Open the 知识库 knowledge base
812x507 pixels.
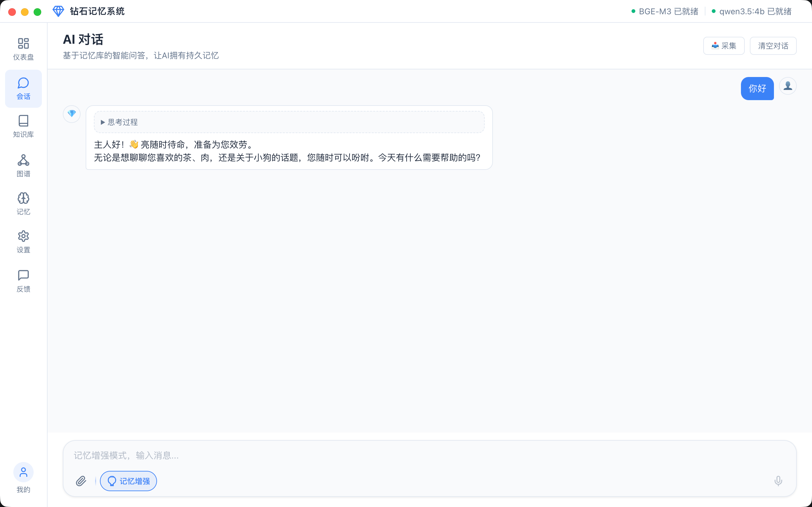pyautogui.click(x=23, y=127)
